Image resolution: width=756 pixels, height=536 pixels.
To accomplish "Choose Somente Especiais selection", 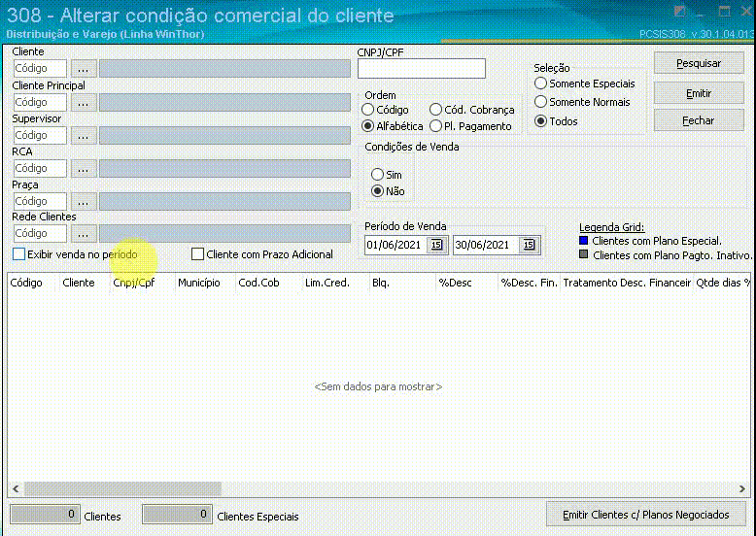I will click(x=540, y=84).
